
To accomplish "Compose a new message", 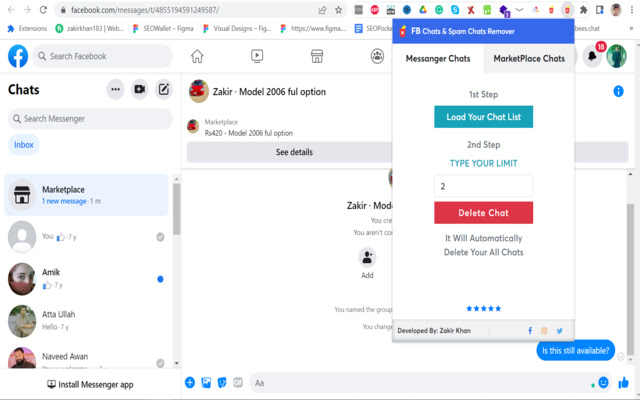I will click(164, 89).
